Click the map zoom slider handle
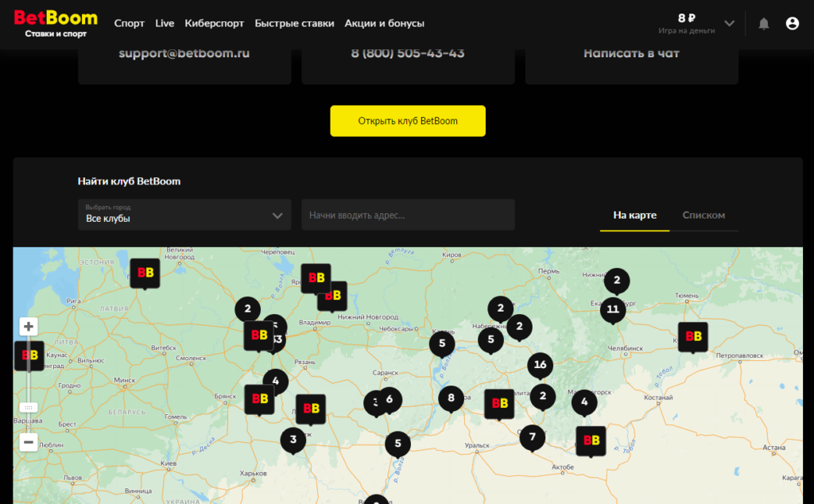814x504 pixels. coord(29,408)
